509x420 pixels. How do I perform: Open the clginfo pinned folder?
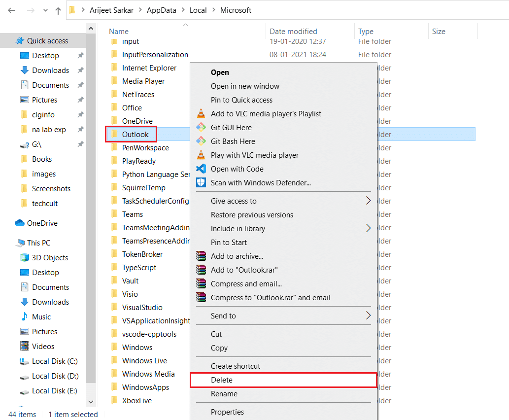pyautogui.click(x=43, y=115)
